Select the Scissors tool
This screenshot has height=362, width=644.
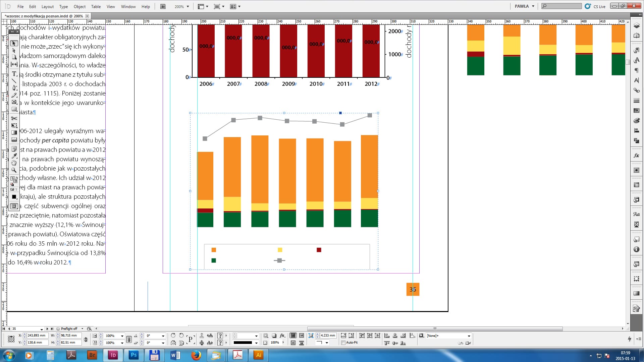coord(14,118)
